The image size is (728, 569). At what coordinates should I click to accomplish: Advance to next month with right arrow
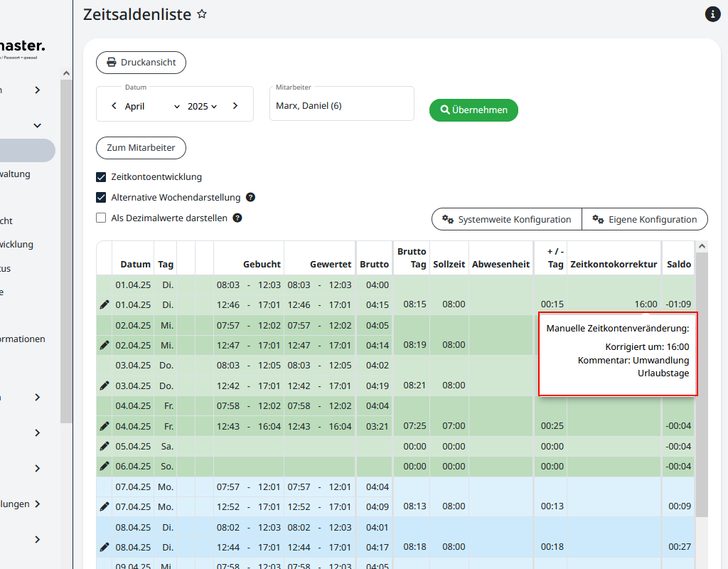point(235,106)
